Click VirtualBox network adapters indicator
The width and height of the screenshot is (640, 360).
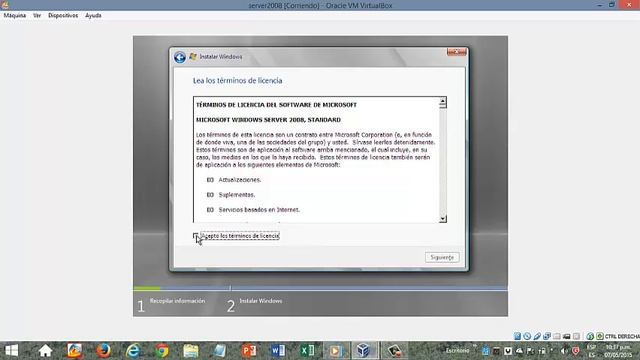pyautogui.click(x=547, y=336)
